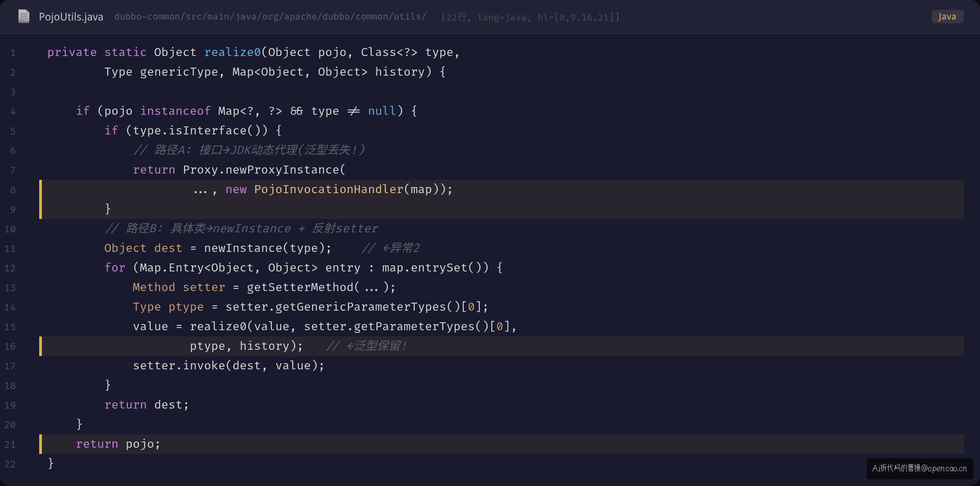
Task: Click the '[22行, lang=java, hl=[8,9,16,21]]' metadata text
Action: (530, 17)
